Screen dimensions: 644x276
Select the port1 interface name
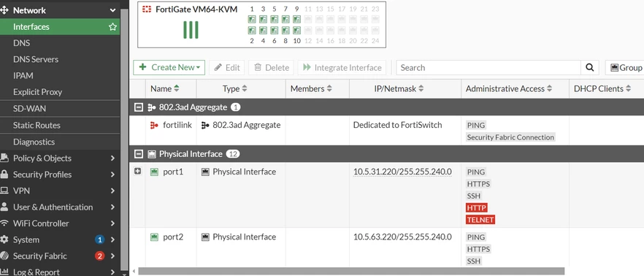point(173,172)
